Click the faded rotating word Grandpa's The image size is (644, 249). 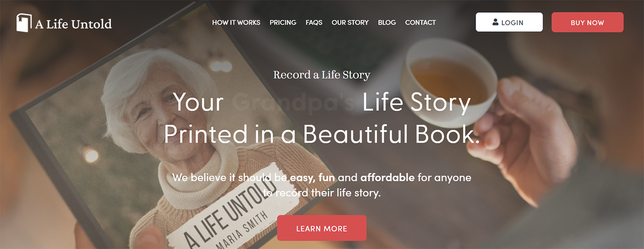[293, 103]
